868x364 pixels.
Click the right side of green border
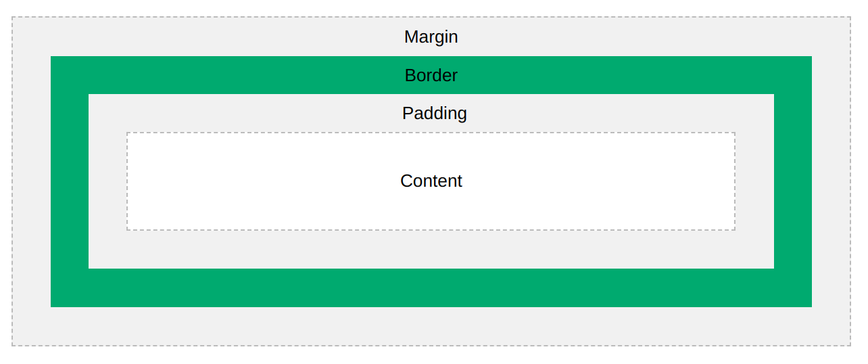[x=793, y=181]
